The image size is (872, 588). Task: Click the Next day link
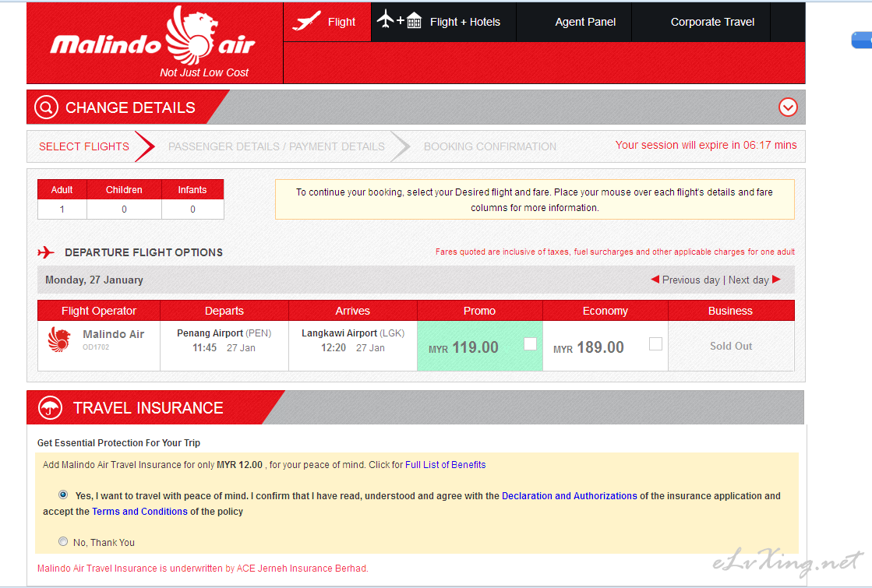click(749, 280)
